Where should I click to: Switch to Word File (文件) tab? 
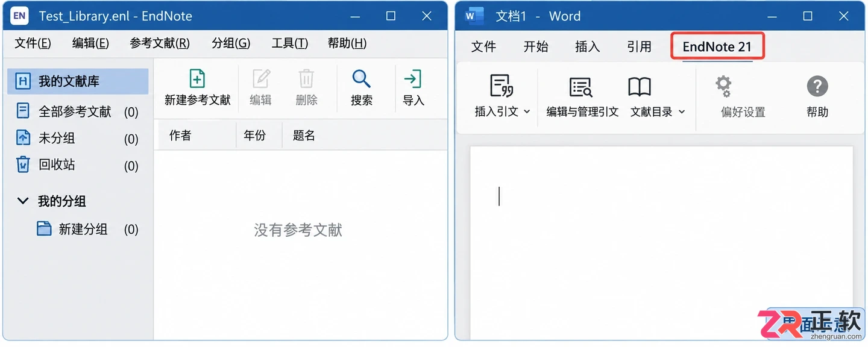click(483, 47)
